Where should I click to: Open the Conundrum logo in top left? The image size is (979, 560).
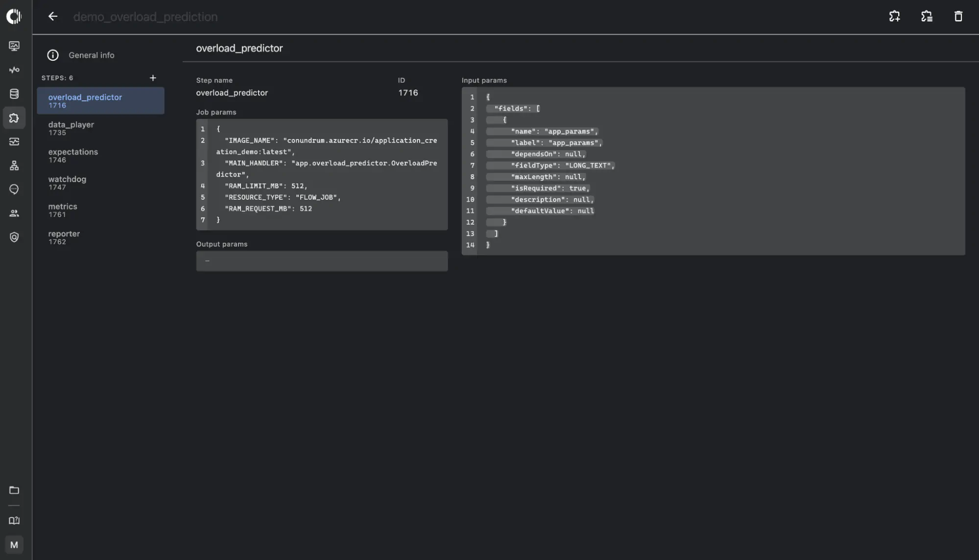click(x=14, y=16)
